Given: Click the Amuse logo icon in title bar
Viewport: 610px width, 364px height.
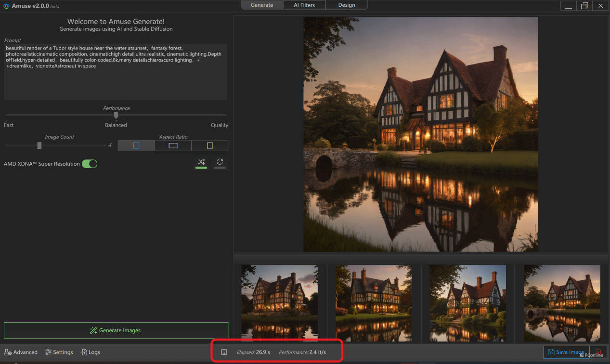Looking at the screenshot, I should point(6,6).
